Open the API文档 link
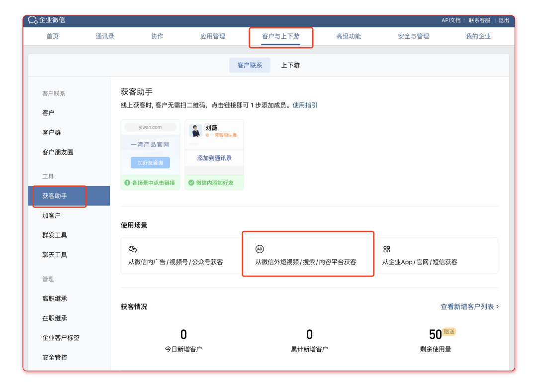537x392 pixels. point(451,20)
